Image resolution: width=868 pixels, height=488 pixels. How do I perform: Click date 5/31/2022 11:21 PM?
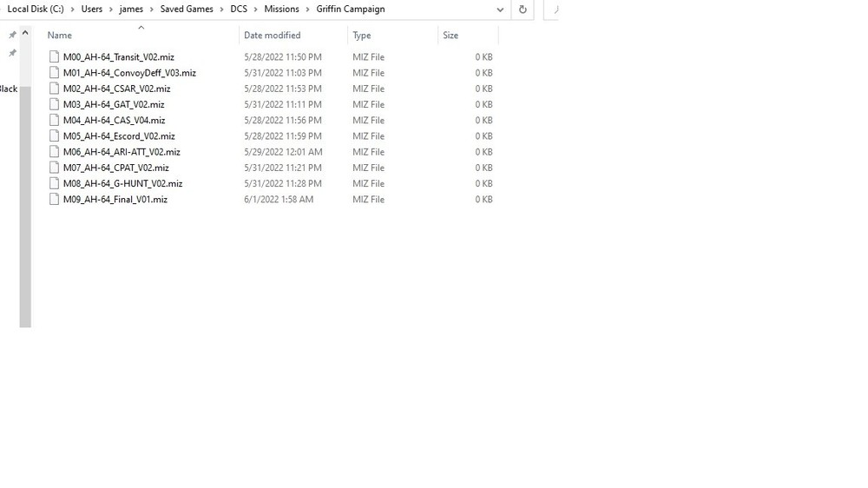tap(283, 168)
